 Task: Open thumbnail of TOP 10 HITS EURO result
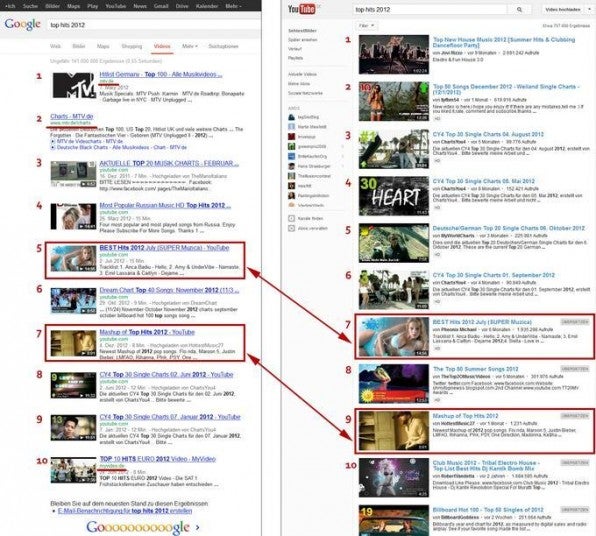pos(73,470)
